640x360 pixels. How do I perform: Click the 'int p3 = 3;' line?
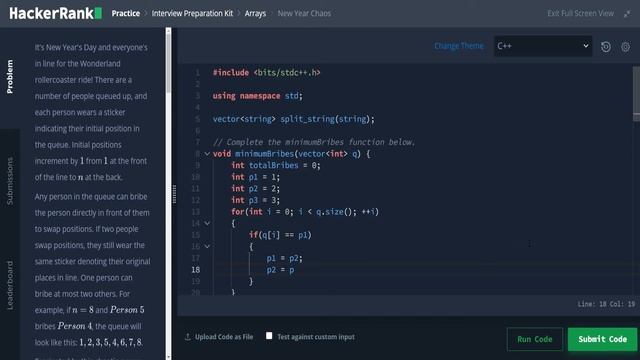(x=256, y=200)
